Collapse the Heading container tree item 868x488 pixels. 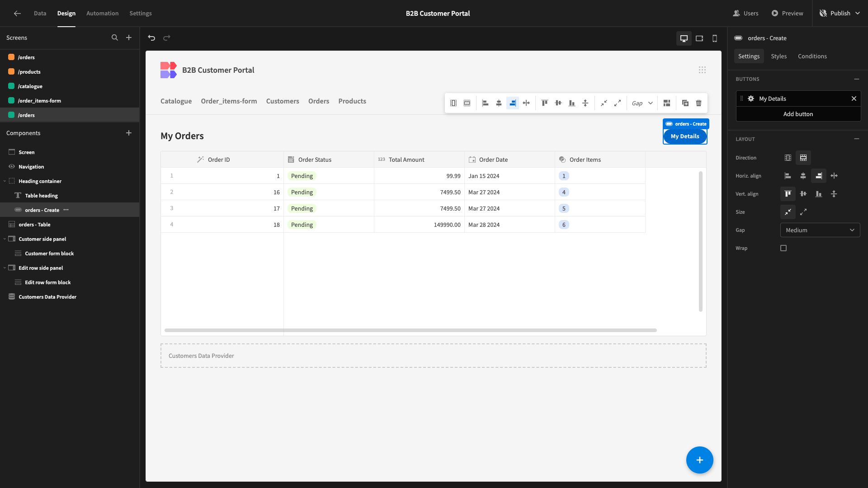(5, 181)
